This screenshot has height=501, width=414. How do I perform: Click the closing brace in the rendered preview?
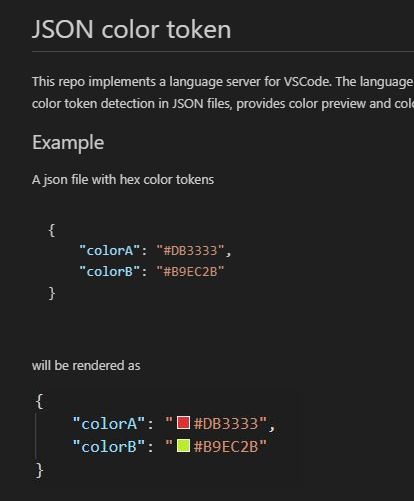point(39,470)
